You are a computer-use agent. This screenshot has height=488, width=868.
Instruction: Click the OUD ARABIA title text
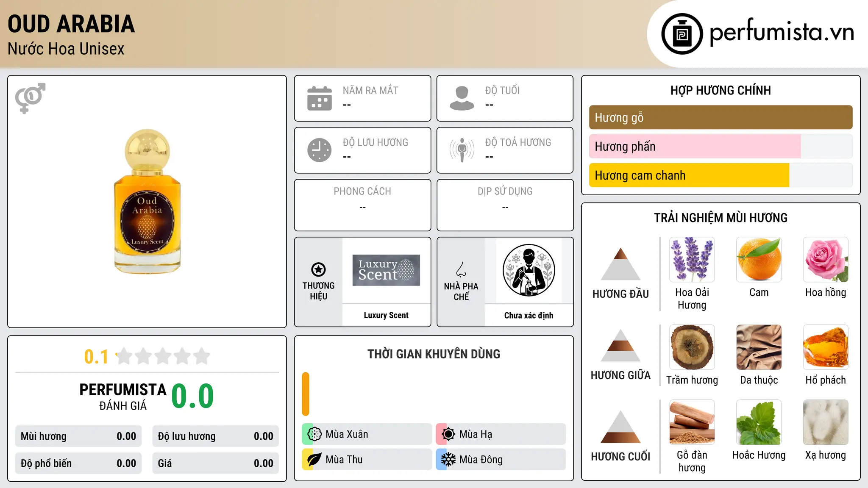(71, 24)
